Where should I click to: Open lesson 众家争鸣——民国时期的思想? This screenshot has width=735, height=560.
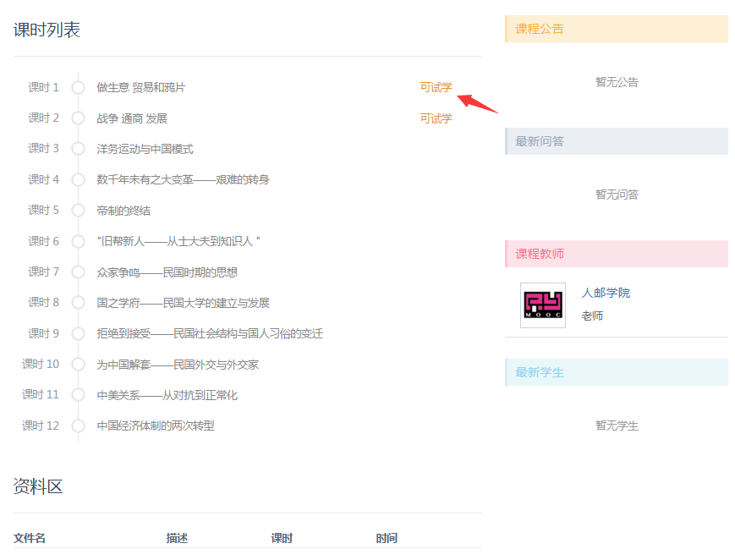[167, 272]
